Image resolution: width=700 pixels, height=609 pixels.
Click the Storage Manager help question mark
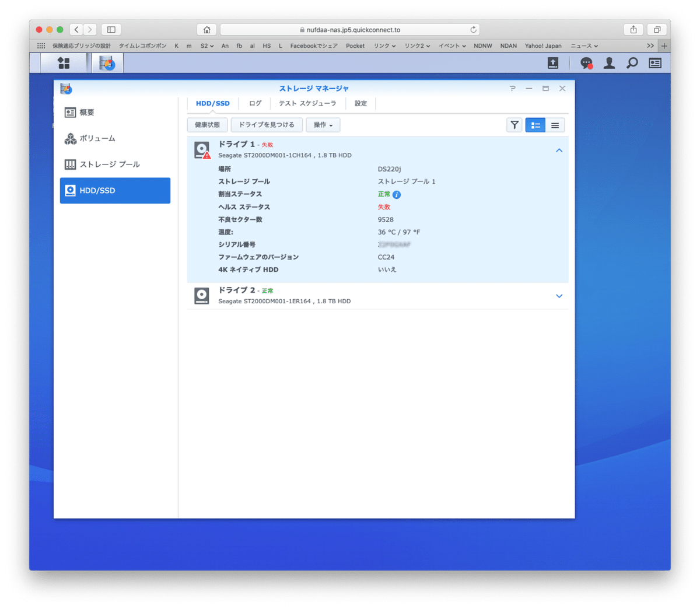[512, 89]
